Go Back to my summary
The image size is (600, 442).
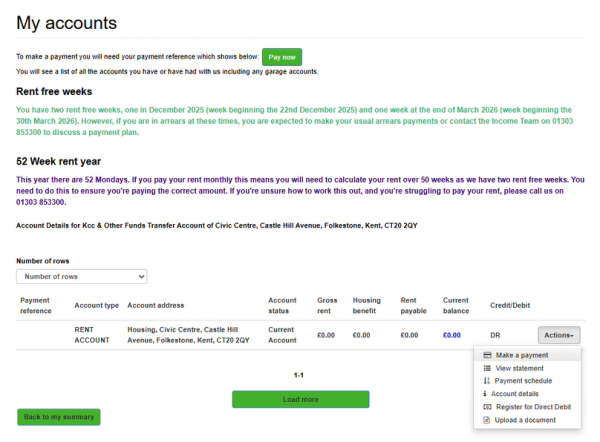[59, 417]
